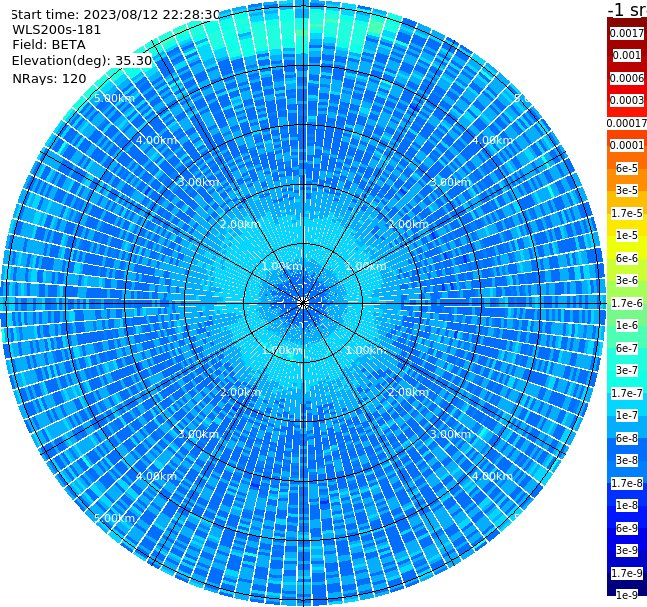This screenshot has width=647, height=607.
Task: Select the 3e-6 colorbar value
Action: pos(627,280)
